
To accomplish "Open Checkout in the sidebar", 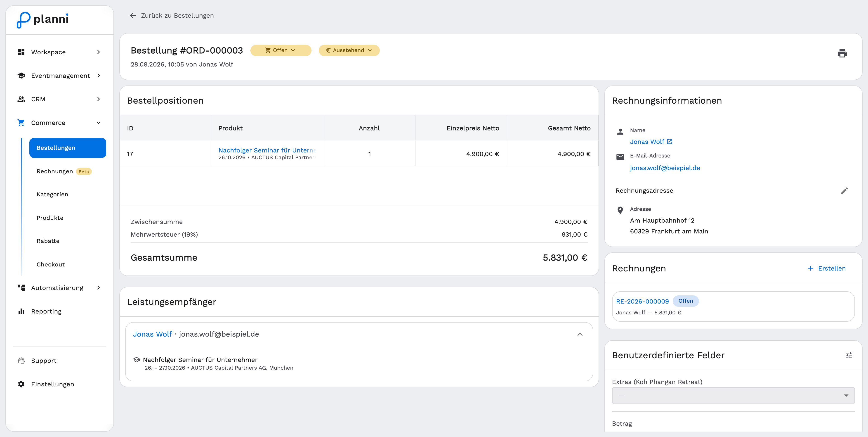I will pyautogui.click(x=51, y=264).
